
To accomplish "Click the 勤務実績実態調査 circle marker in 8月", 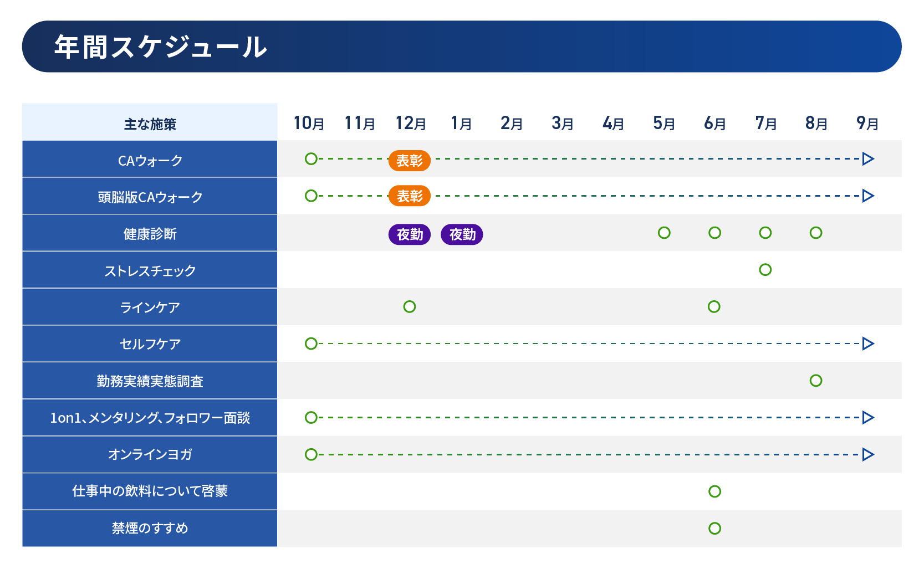I will pyautogui.click(x=816, y=381).
